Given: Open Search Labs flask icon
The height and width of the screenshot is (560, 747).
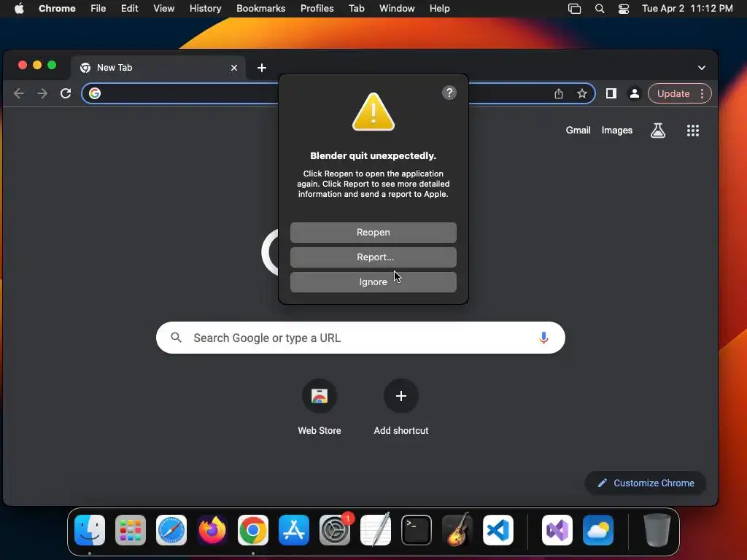Looking at the screenshot, I should 657,130.
